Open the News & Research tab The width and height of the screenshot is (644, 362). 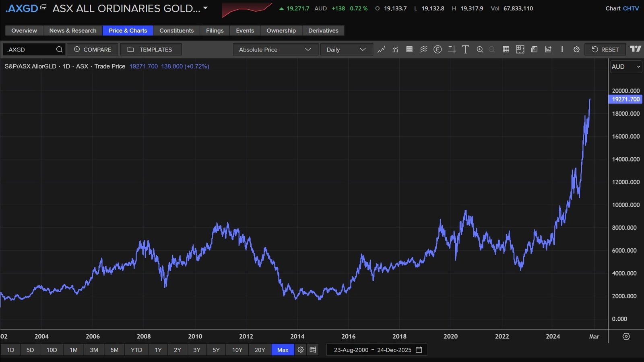click(x=73, y=31)
